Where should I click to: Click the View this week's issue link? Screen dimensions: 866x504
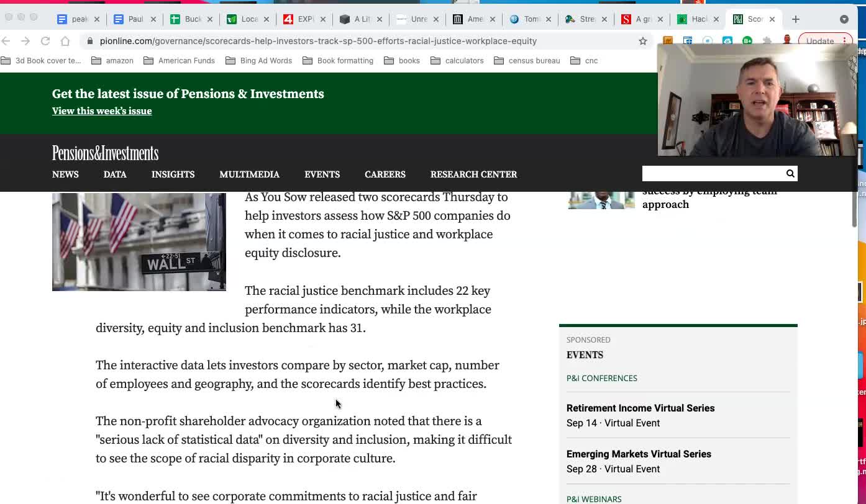coord(102,111)
